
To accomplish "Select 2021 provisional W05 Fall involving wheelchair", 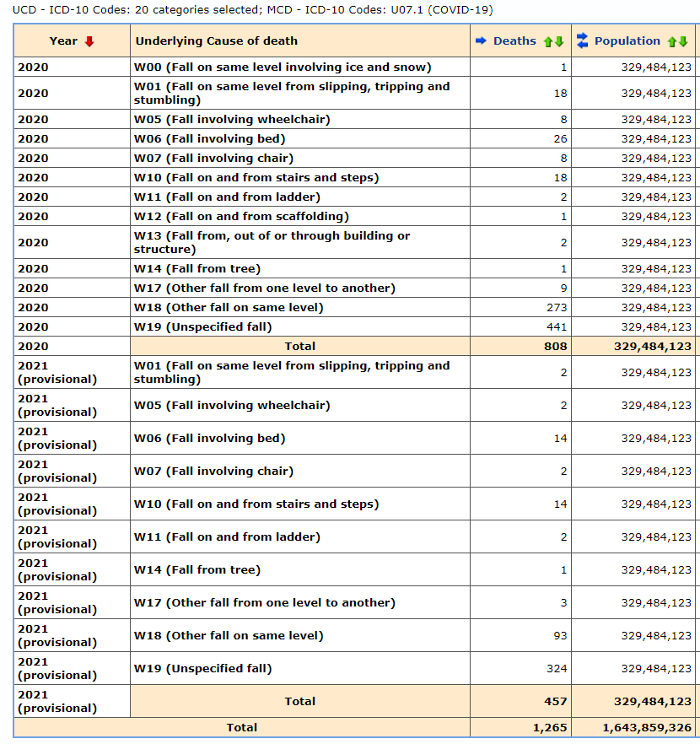I will pyautogui.click(x=231, y=405).
